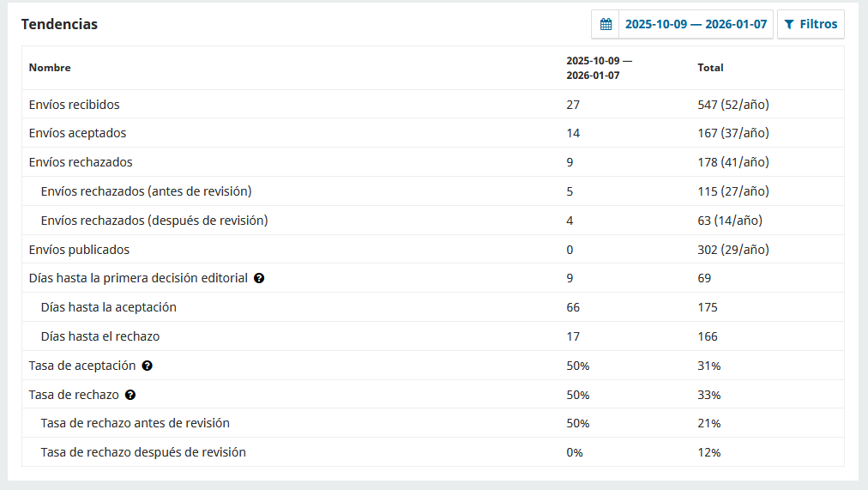Click the calendar icon beside date range

click(606, 24)
